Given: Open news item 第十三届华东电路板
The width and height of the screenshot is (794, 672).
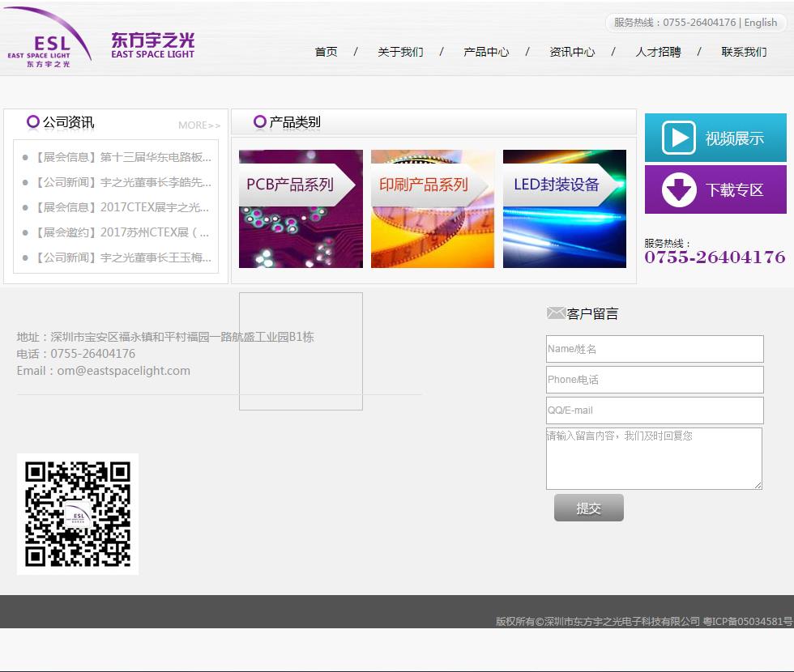Looking at the screenshot, I should [x=122, y=157].
